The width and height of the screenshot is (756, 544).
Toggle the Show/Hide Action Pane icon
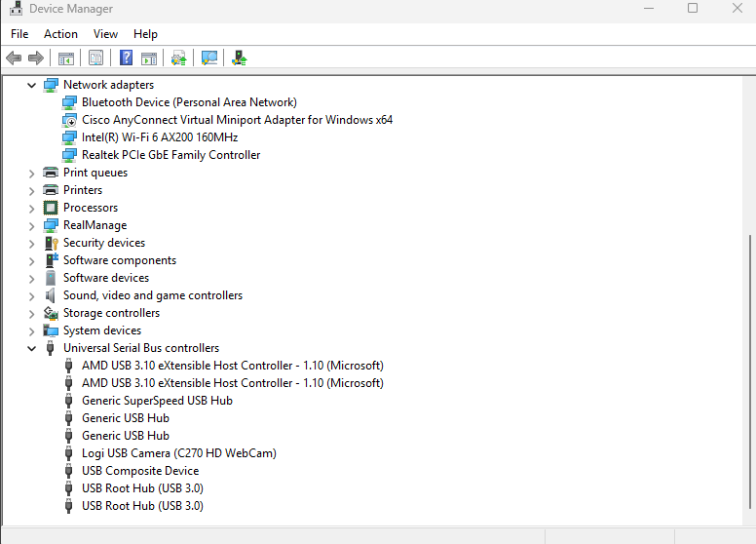[149, 58]
